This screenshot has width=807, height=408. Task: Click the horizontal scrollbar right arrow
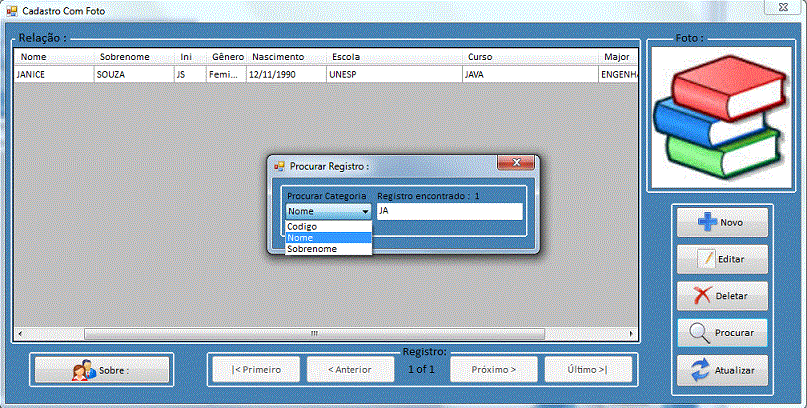click(x=631, y=334)
